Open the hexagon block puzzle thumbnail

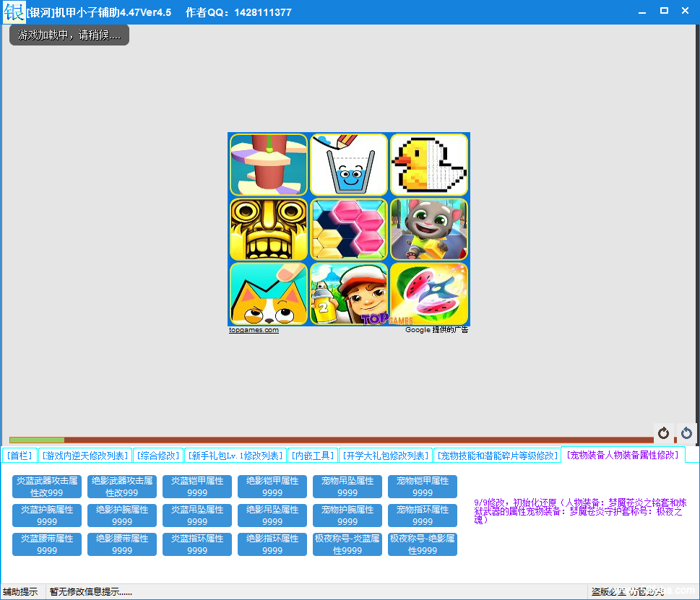349,230
